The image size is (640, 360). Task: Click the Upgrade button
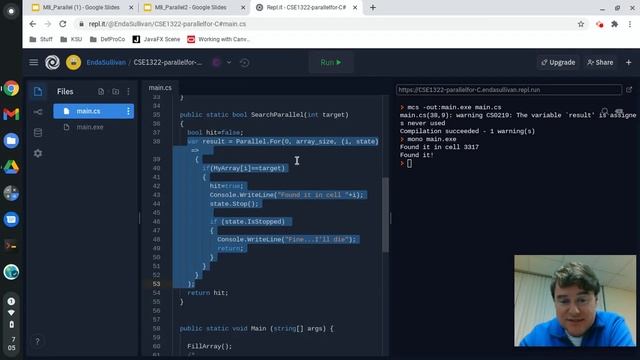[x=558, y=62]
